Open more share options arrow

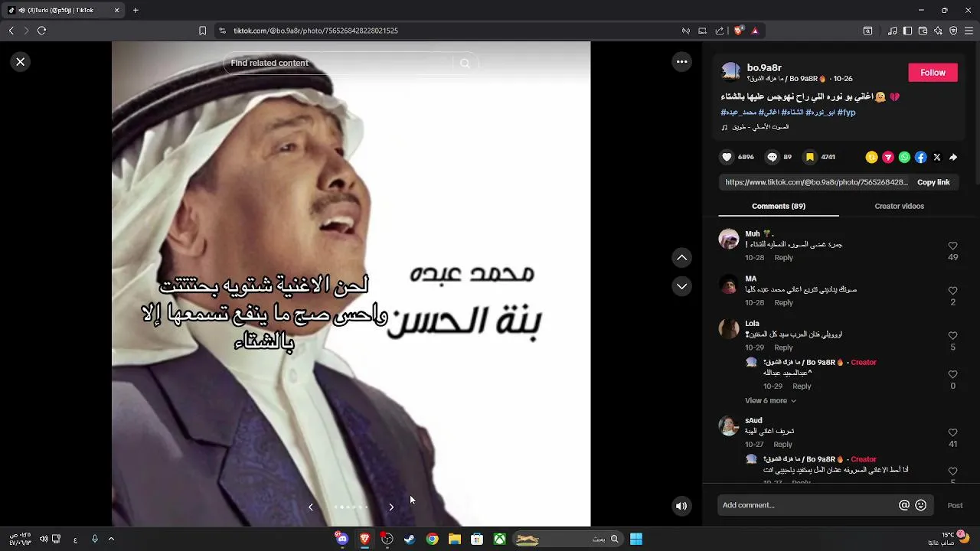pyautogui.click(x=953, y=157)
